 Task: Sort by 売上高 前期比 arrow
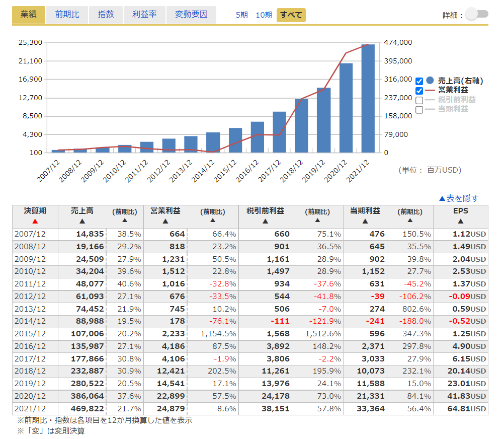(x=125, y=221)
